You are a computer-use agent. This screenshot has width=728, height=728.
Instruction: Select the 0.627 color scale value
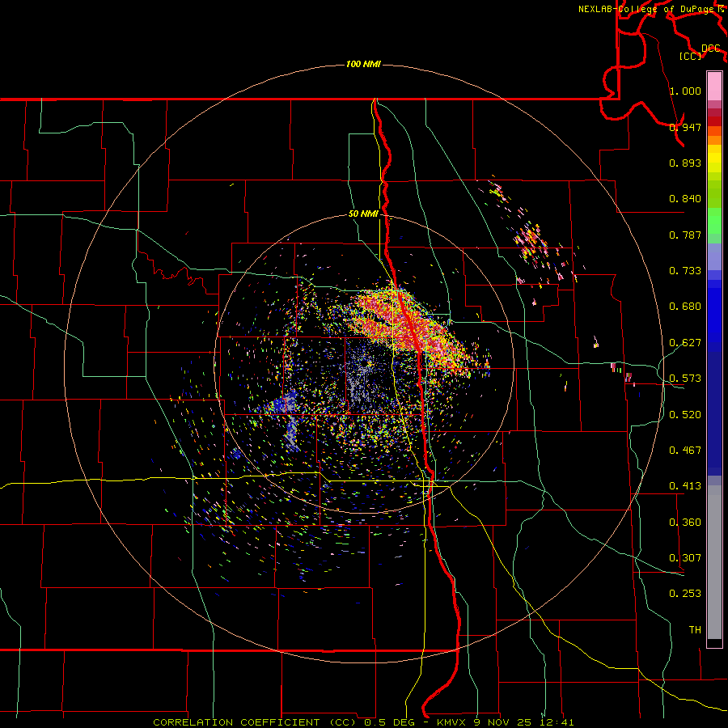685,343
